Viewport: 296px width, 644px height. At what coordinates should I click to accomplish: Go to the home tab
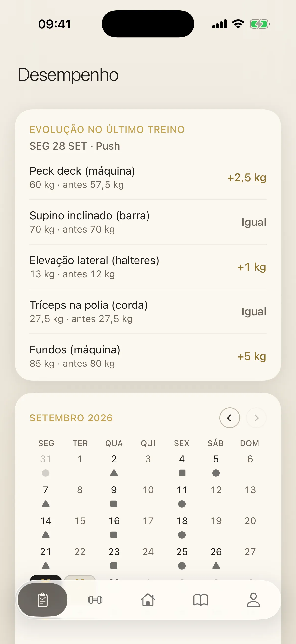coord(148,600)
